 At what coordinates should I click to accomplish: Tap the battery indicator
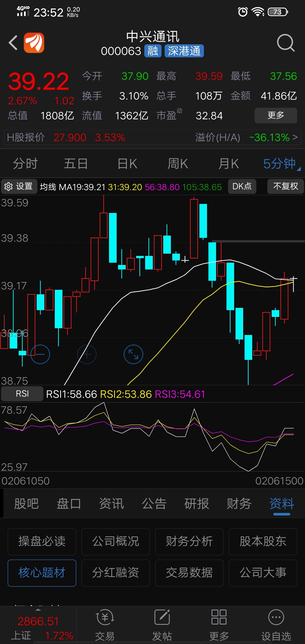click(278, 12)
